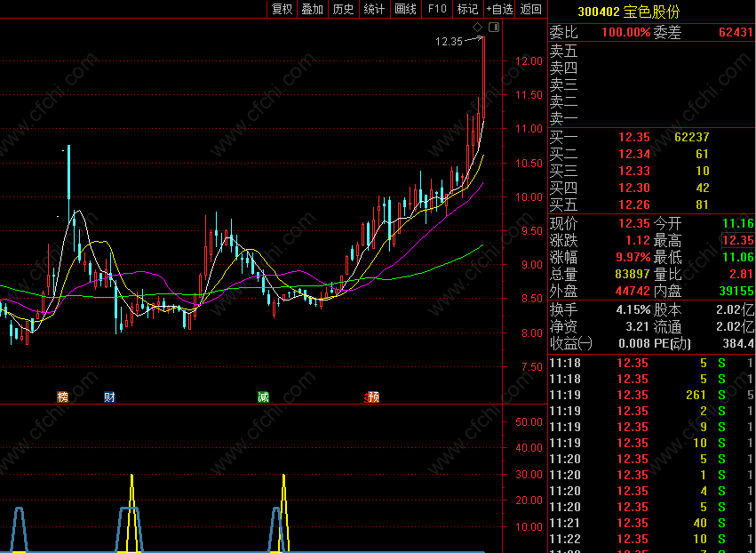Viewport: 756px width, 553px height.
Task: Click the 12.00 price axis label
Action: [529, 61]
